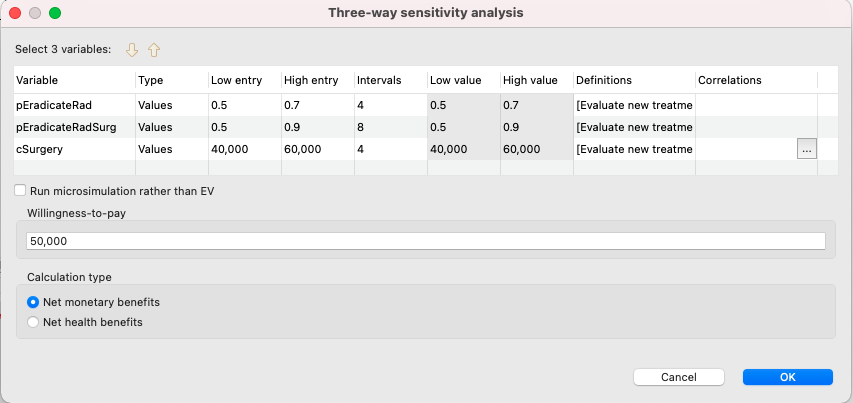Open Type cell for cSurgery
The height and width of the screenshot is (403, 853).
click(171, 149)
